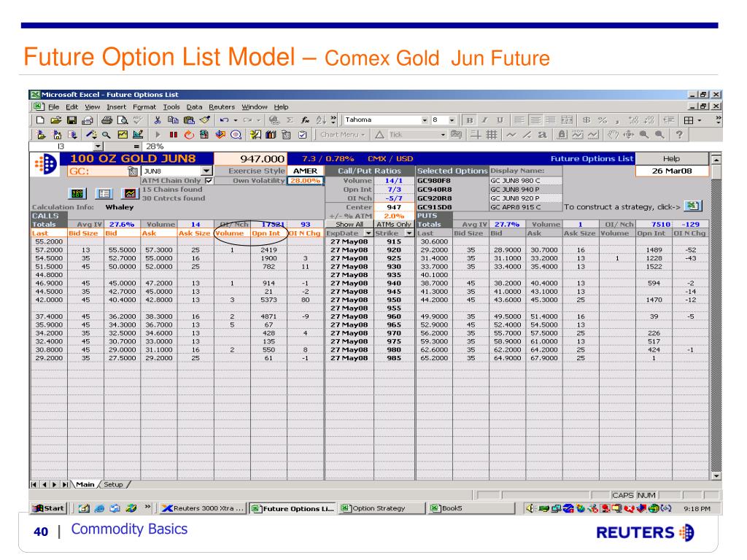Open the Reuters menu

[222, 107]
